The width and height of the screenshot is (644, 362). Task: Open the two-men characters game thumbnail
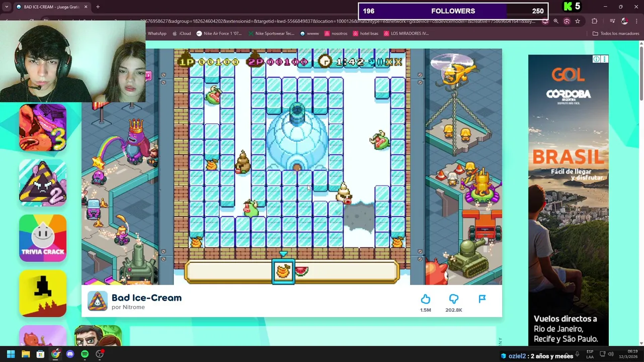[x=98, y=335]
